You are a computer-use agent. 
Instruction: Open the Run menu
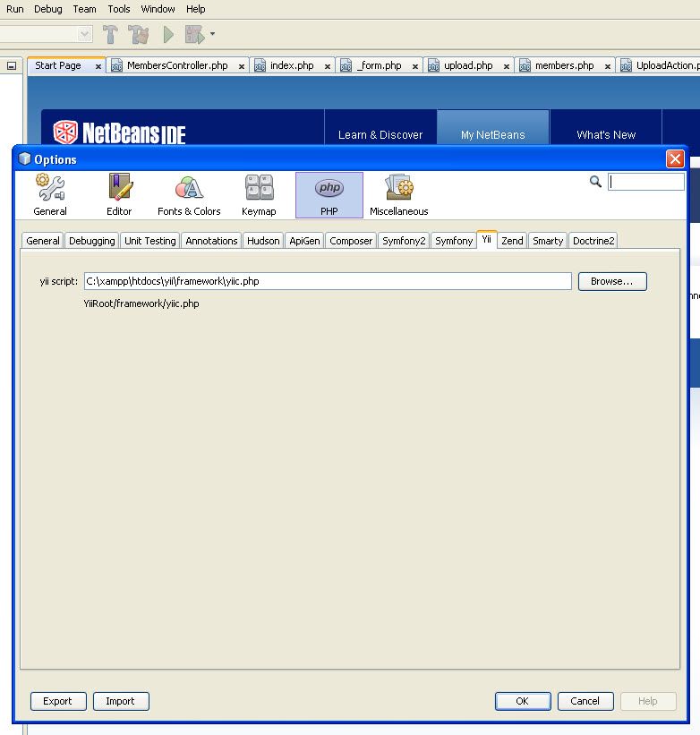pyautogui.click(x=15, y=9)
